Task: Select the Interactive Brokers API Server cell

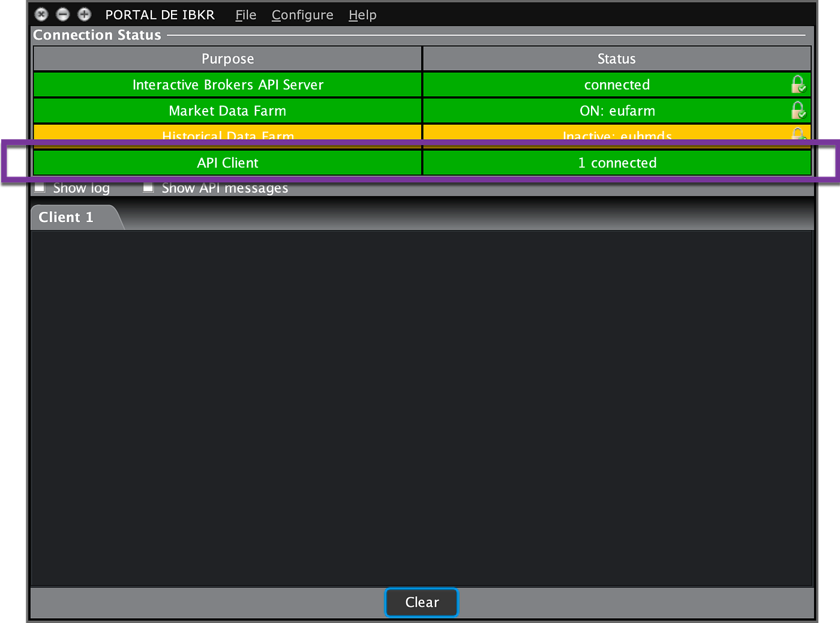Action: pyautogui.click(x=227, y=85)
